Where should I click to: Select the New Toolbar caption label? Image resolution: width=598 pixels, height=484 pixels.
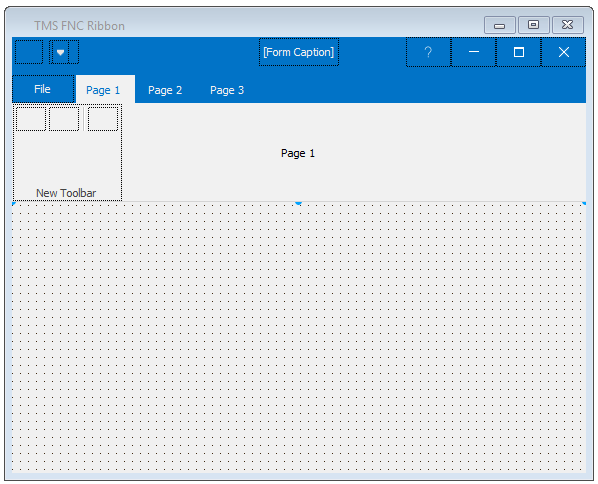click(x=66, y=193)
